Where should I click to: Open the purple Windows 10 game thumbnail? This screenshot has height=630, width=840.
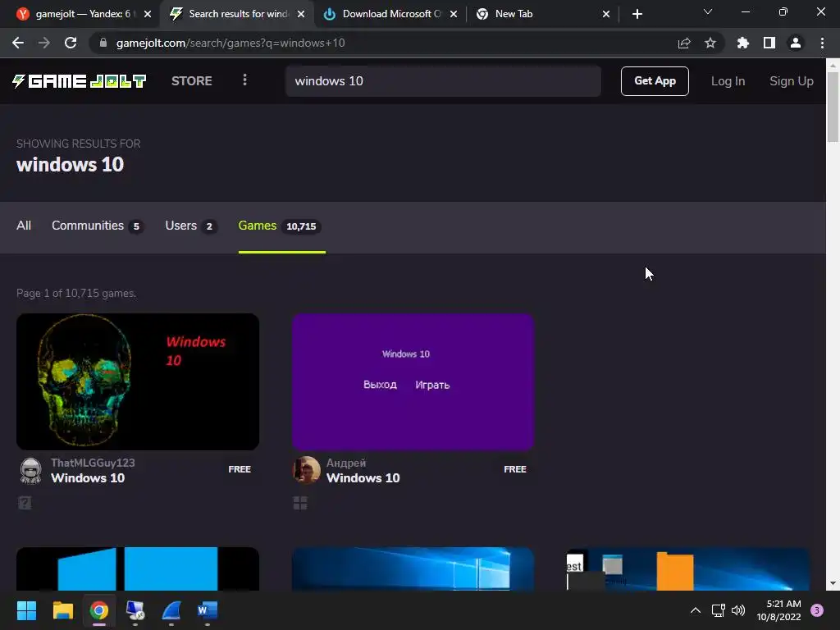click(x=413, y=381)
